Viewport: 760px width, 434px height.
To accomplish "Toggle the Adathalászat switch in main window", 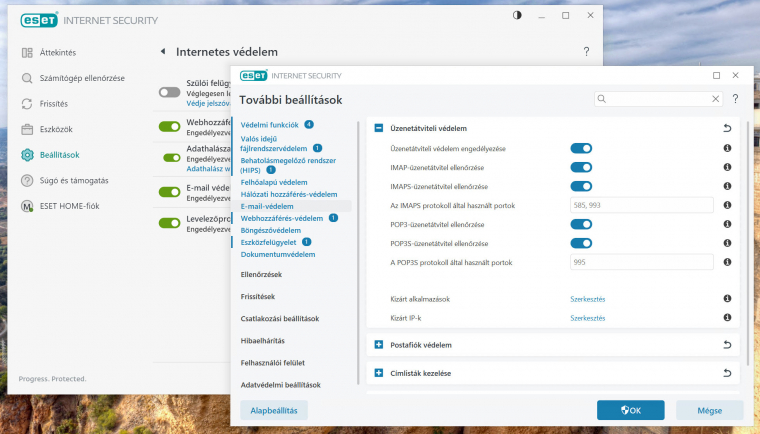I will pyautogui.click(x=172, y=158).
